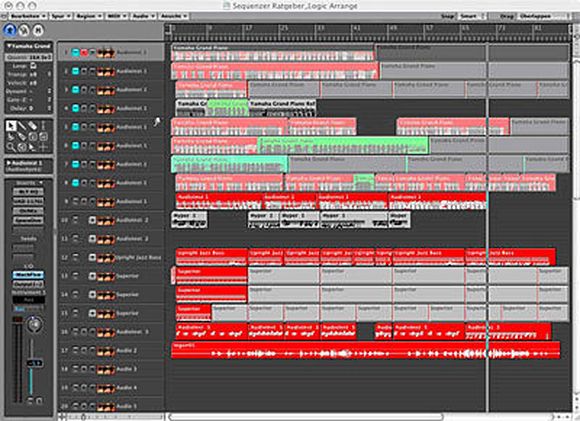Click the highlighted blue I/O slot in channel strip
Screen dimensions: 580x421
pos(28,275)
